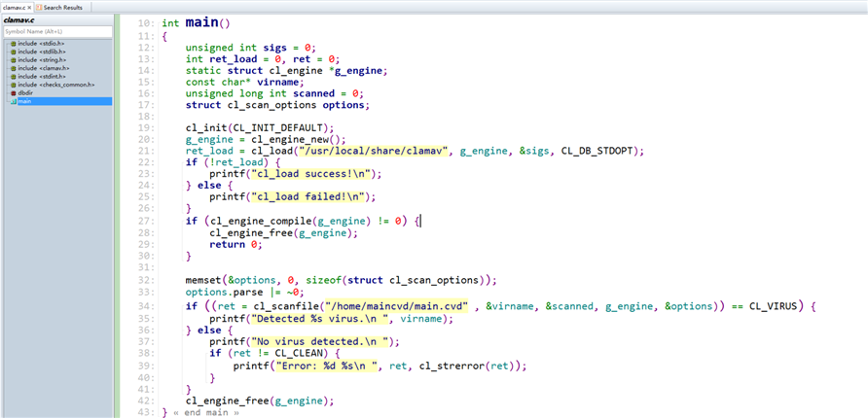Click CL_CLEAN constant on line 38
The image size is (868, 418).
pyautogui.click(x=299, y=353)
